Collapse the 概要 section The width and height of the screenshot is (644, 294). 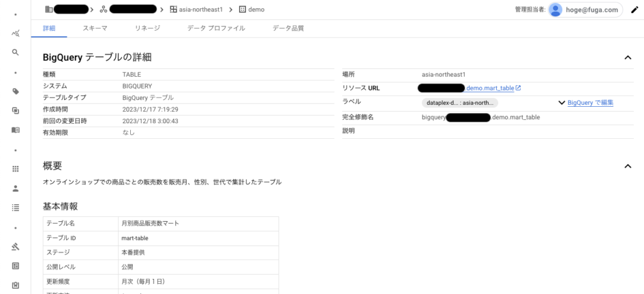(x=628, y=166)
